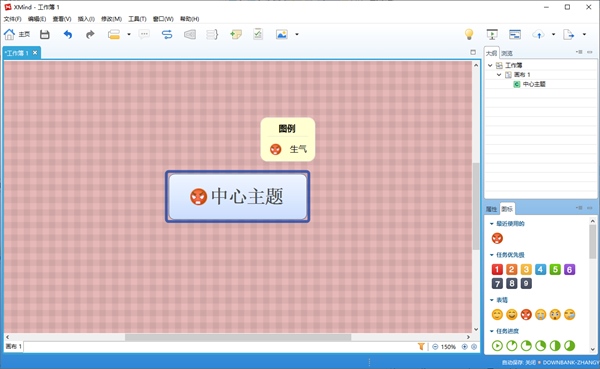Open the 窗口(W) menu

coord(163,19)
